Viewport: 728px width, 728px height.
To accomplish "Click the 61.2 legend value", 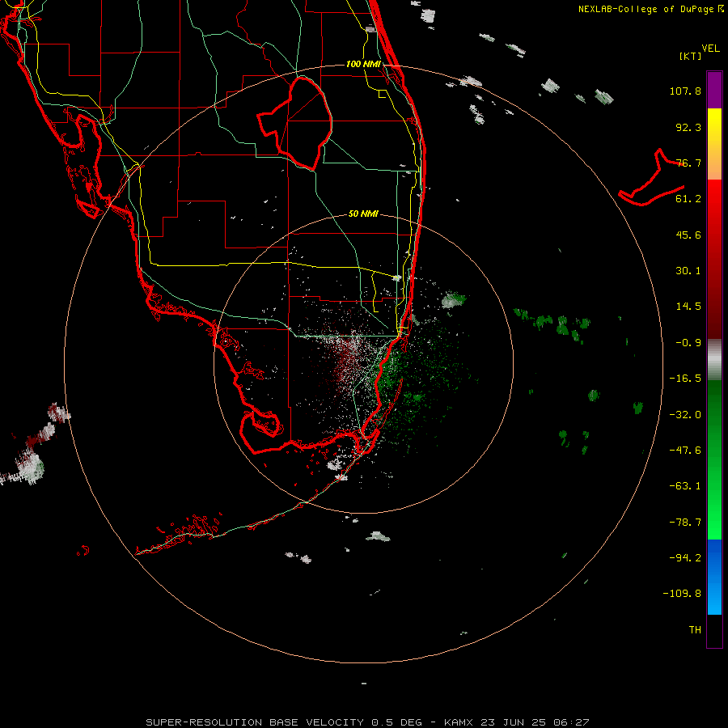I will pyautogui.click(x=688, y=199).
